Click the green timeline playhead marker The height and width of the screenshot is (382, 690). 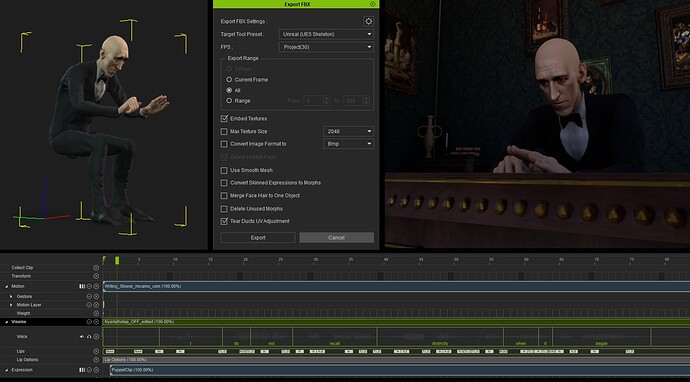click(x=117, y=261)
